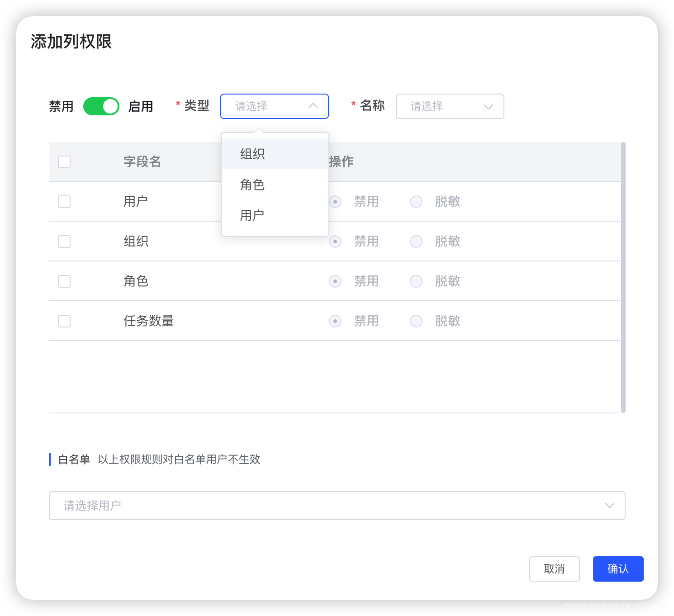The height and width of the screenshot is (616, 674).
Task: Click the 确认 confirm button
Action: (x=618, y=569)
